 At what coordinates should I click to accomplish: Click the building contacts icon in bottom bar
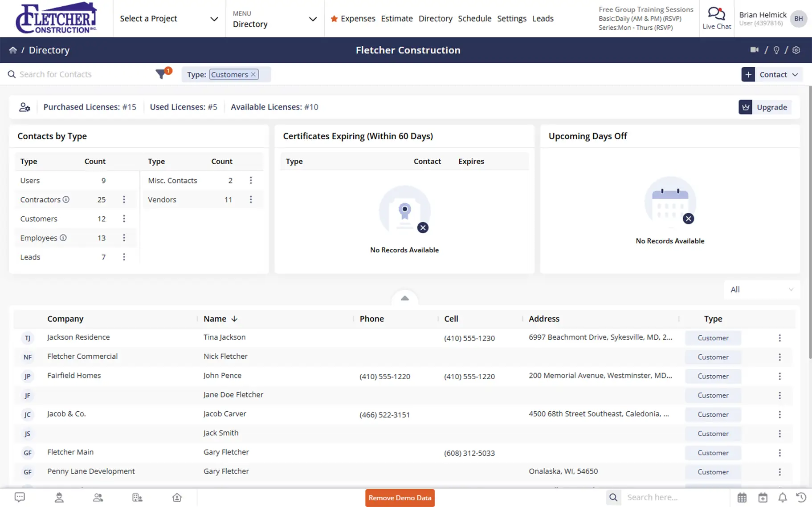pos(137,497)
